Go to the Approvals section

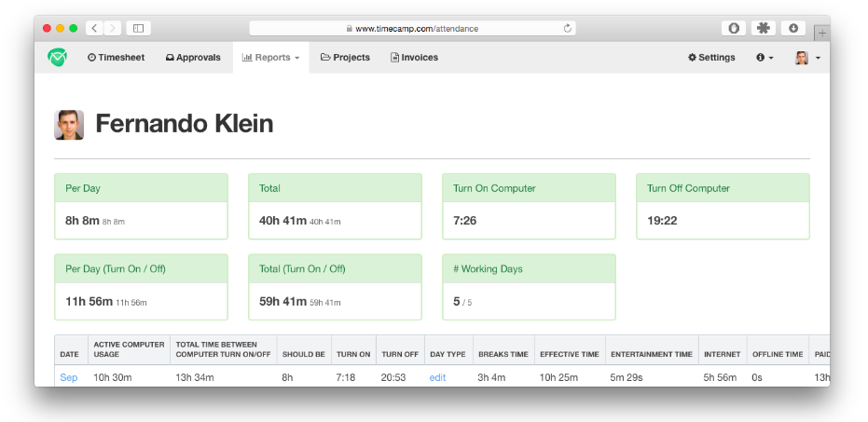pyautogui.click(x=193, y=58)
